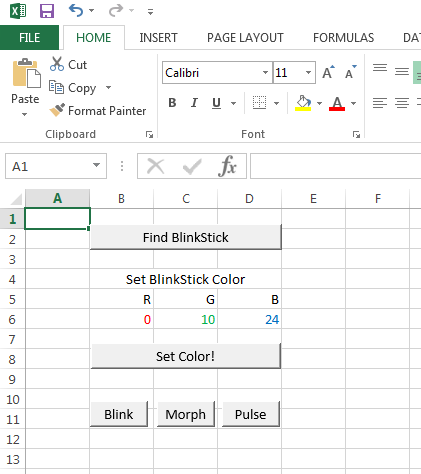Select column E header

click(313, 199)
